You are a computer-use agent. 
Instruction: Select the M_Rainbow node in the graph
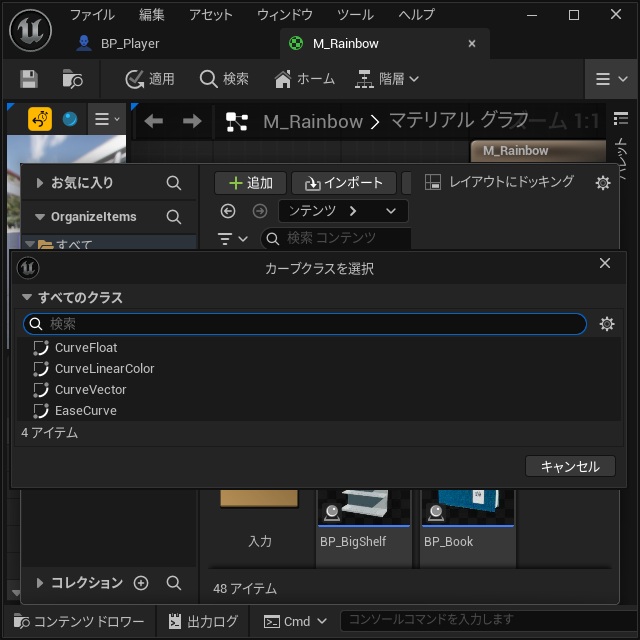(x=538, y=151)
